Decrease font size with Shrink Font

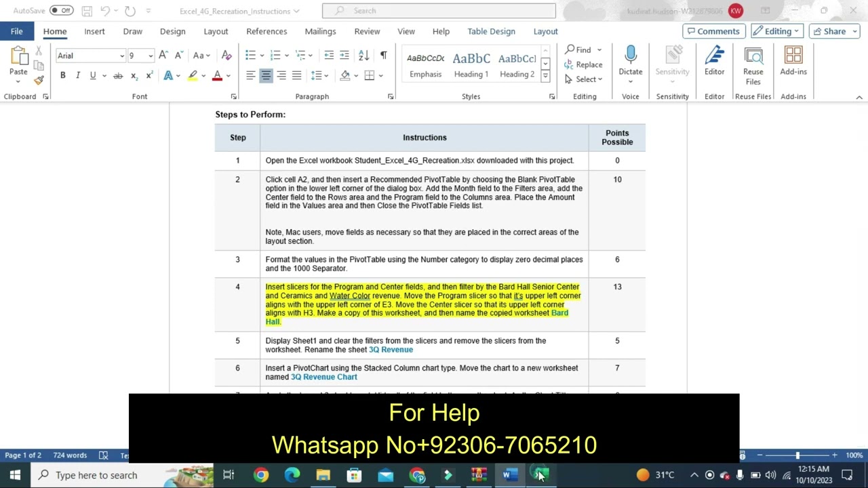[x=178, y=56]
